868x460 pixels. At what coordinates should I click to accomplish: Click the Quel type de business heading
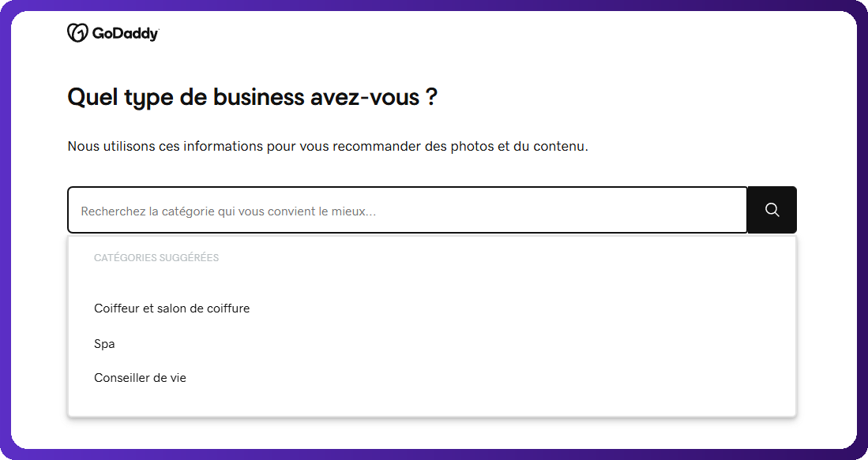pyautogui.click(x=253, y=97)
